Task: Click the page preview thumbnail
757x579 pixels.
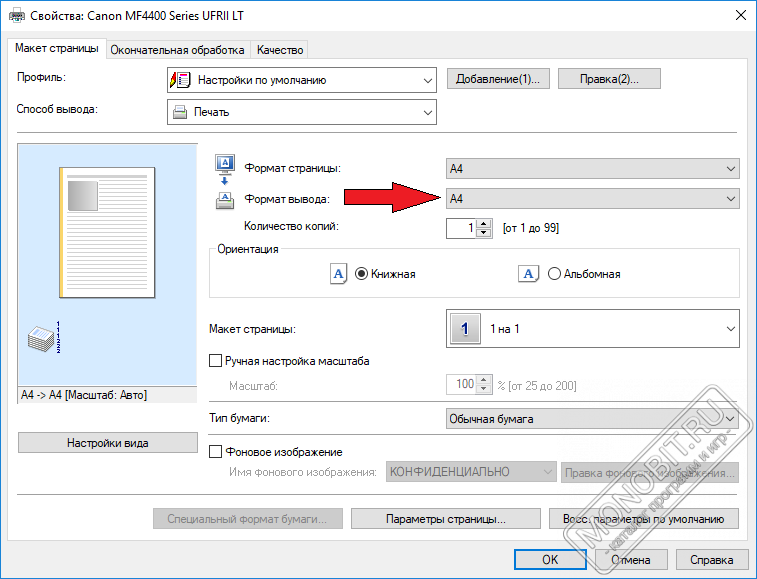Action: (x=107, y=232)
